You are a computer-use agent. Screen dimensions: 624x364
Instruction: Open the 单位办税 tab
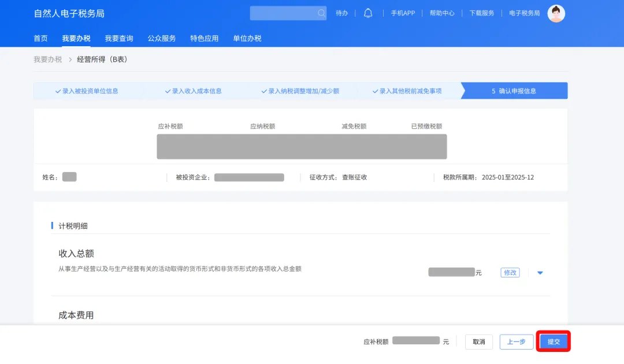pyautogui.click(x=247, y=39)
